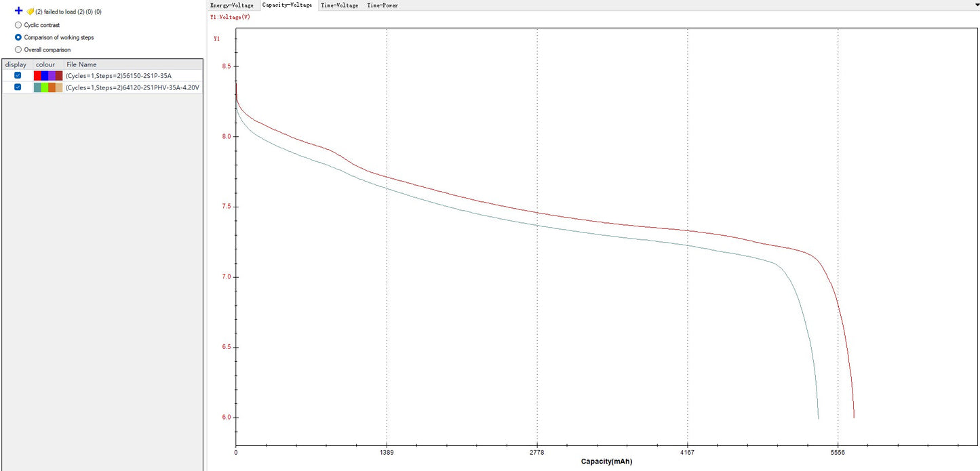The image size is (980, 471).
Task: Pick the bright green swatch in second row
Action: tap(45, 87)
